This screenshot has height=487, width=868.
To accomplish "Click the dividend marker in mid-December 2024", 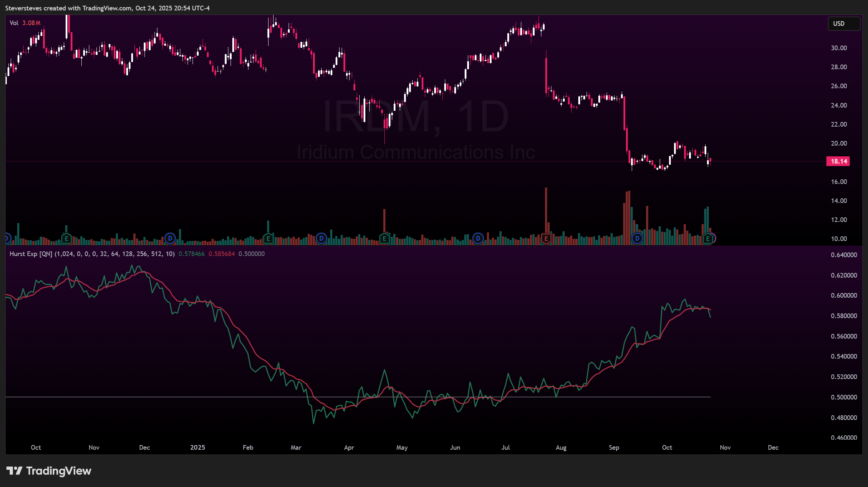I will pos(170,238).
